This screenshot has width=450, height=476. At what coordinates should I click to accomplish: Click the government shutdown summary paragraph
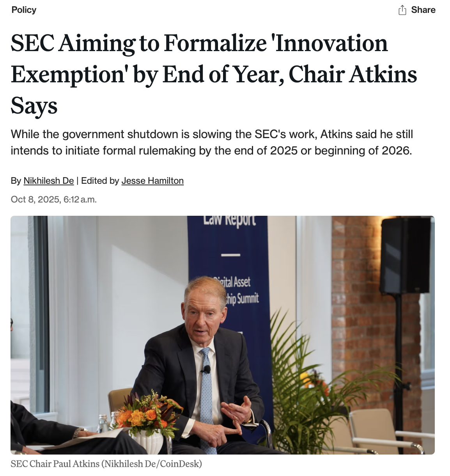point(211,142)
